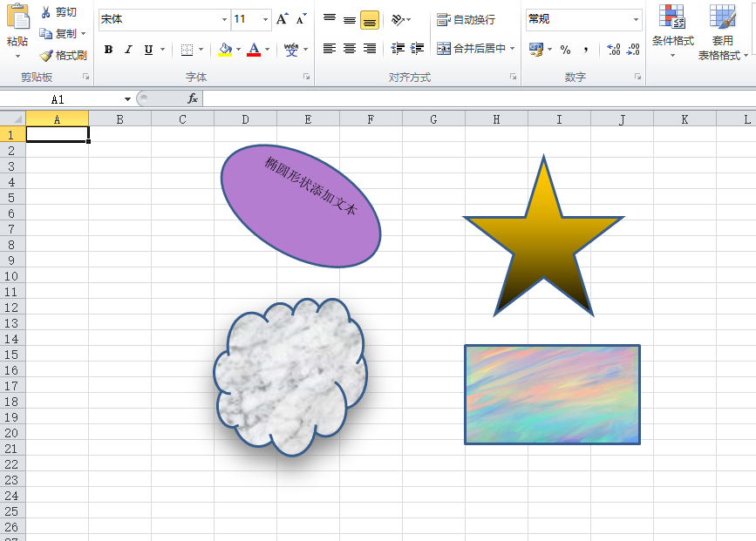
Task: Select column H header
Action: click(x=497, y=119)
